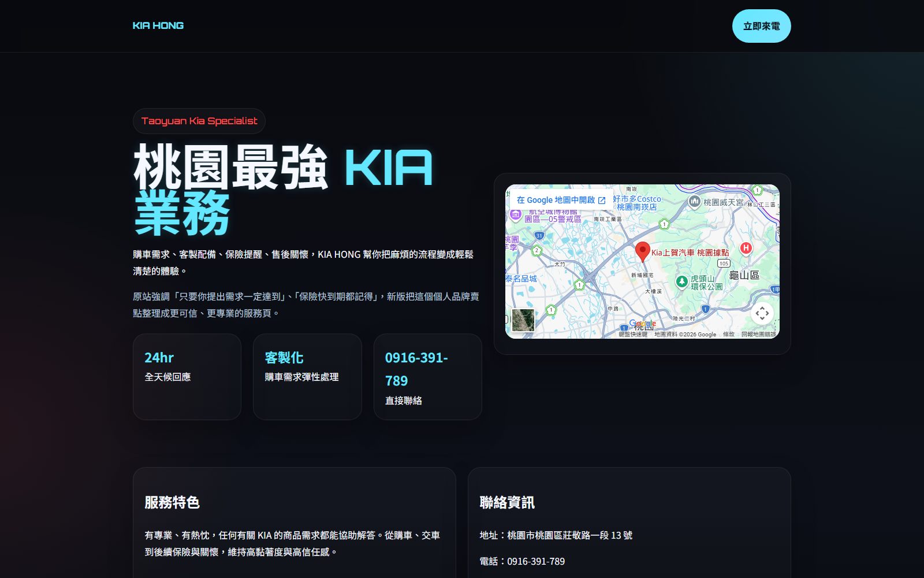The width and height of the screenshot is (924, 578).
Task: Click 回報地圖錯誤 report map error link
Action: point(759,334)
